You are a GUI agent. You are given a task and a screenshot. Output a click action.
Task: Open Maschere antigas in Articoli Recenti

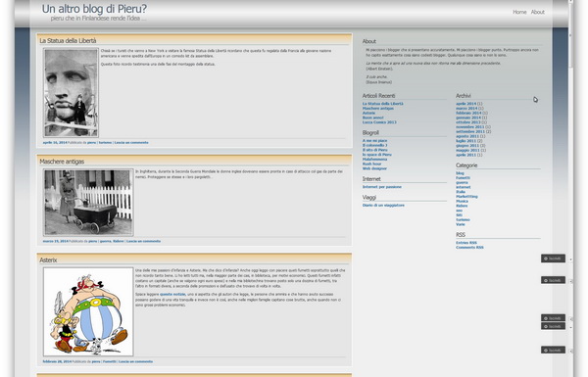(x=377, y=109)
